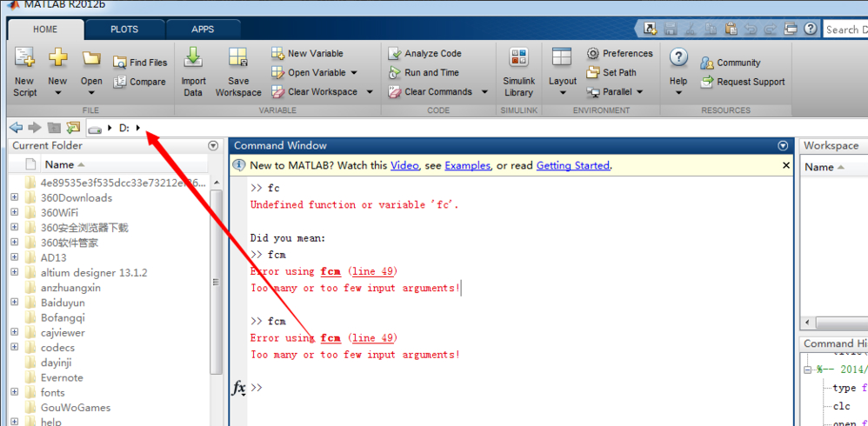Screen dimensions: 868x426
Task: Click Request Support
Action: [x=743, y=82]
